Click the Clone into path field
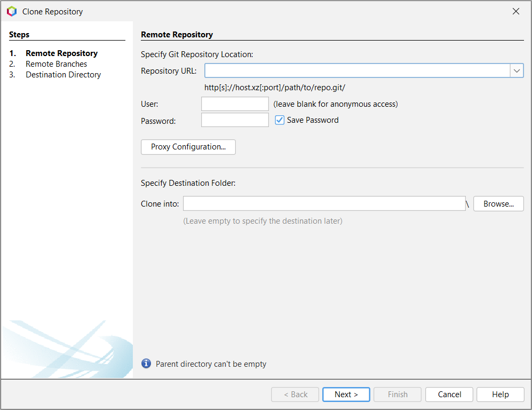Screen dimensions: 532x410 click(324, 203)
